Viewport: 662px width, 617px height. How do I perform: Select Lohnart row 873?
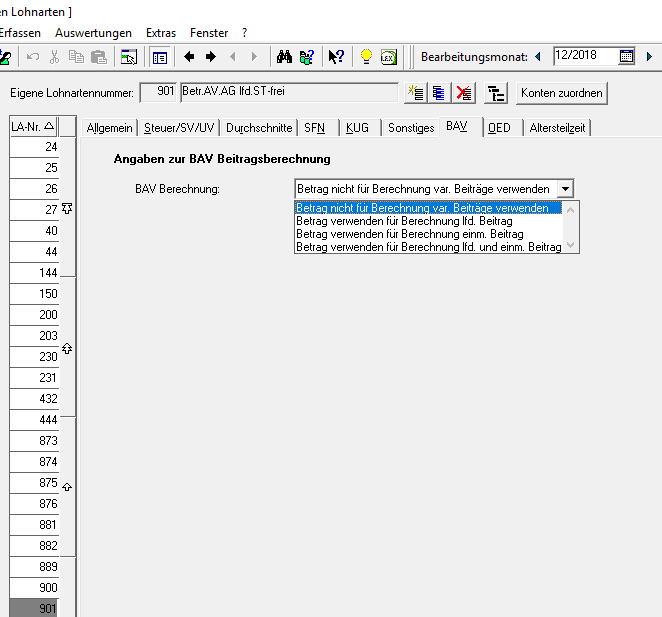(35, 440)
